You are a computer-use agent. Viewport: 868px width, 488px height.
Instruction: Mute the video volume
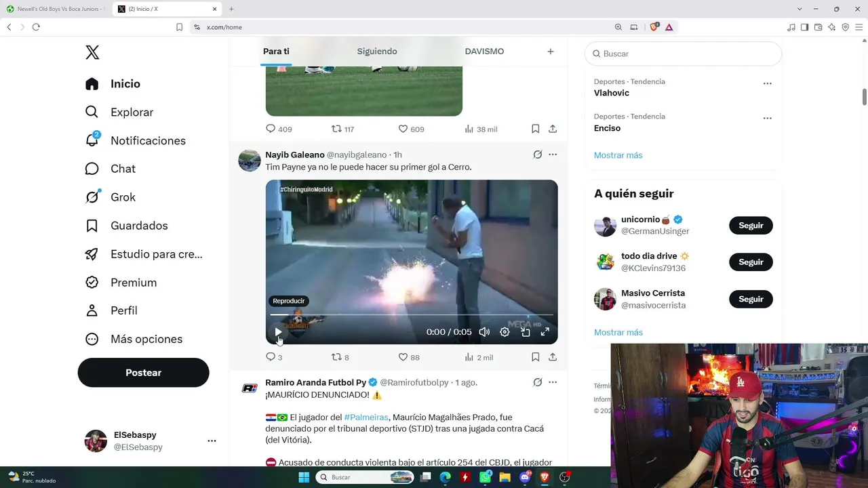tap(484, 332)
